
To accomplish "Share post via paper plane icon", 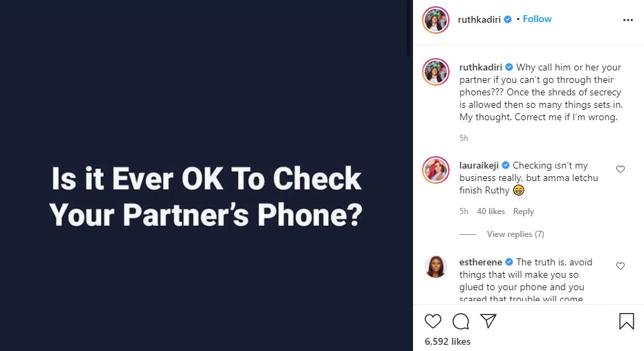I will point(488,321).
